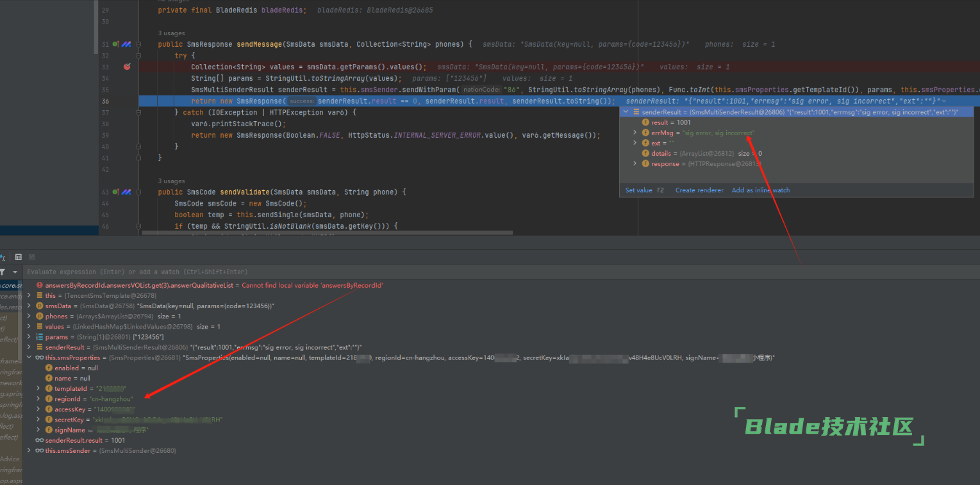
Task: Expand the phones variable node
Action: 29,316
